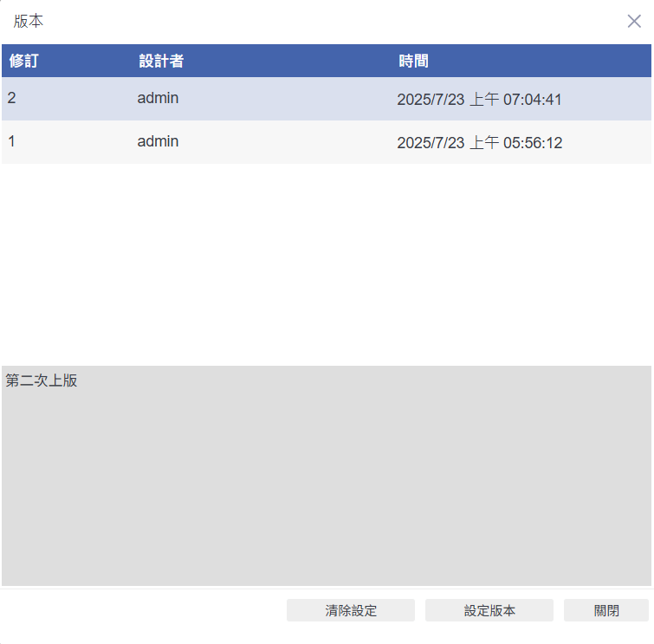654x644 pixels.
Task: Click the 第二次上版 comment text
Action: (x=42, y=381)
